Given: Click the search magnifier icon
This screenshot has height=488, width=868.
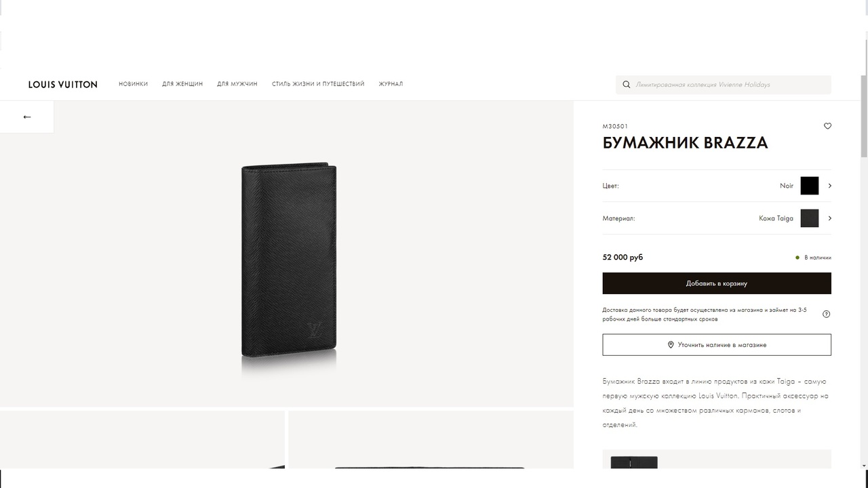Looking at the screenshot, I should tap(627, 85).
